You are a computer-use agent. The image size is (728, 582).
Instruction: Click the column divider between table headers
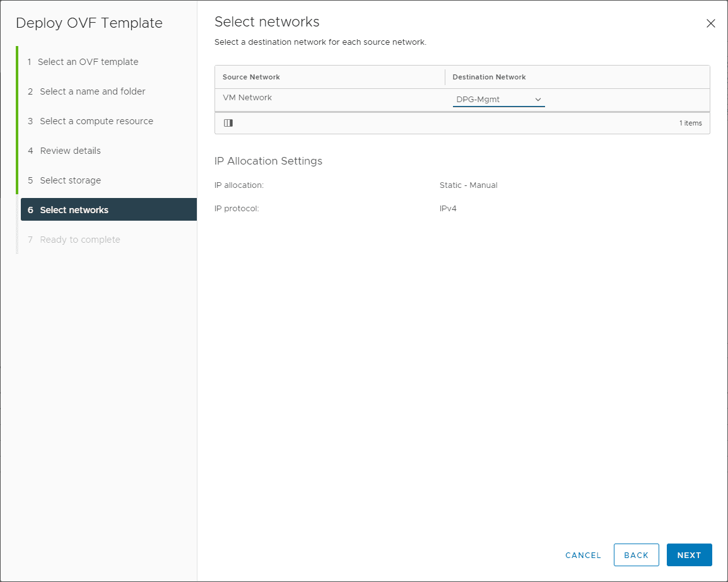445,77
